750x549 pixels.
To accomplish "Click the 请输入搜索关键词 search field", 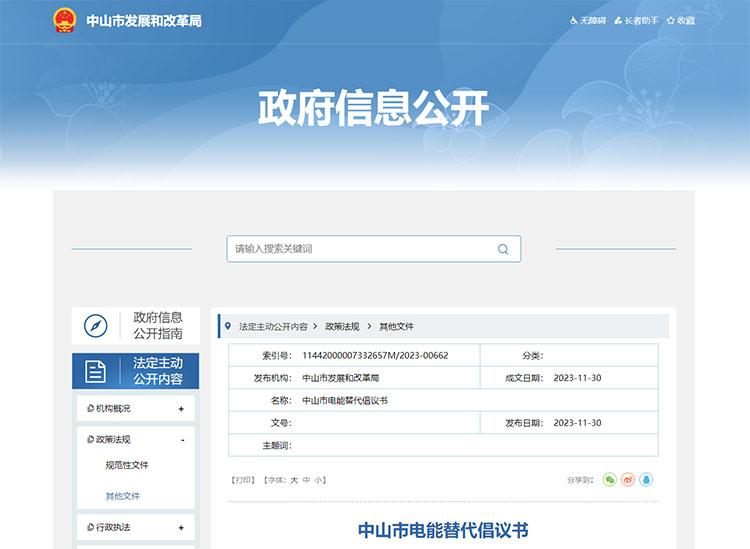I will (x=360, y=249).
